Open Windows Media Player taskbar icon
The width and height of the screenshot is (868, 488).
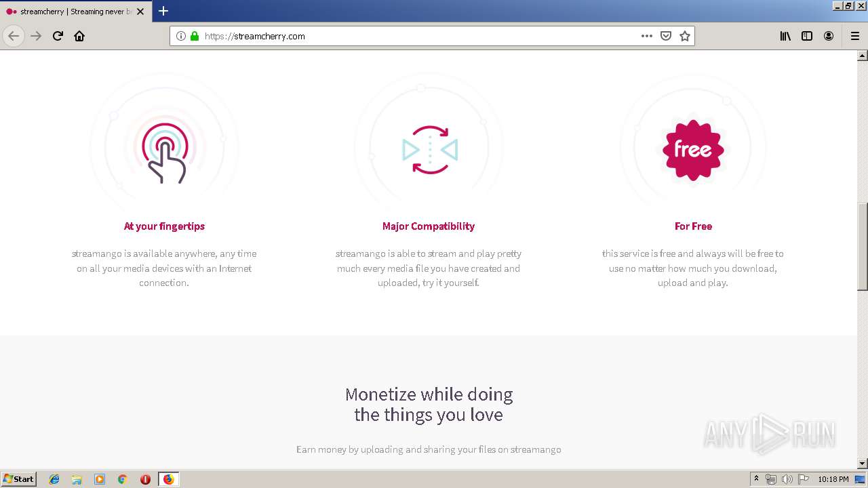click(x=100, y=479)
